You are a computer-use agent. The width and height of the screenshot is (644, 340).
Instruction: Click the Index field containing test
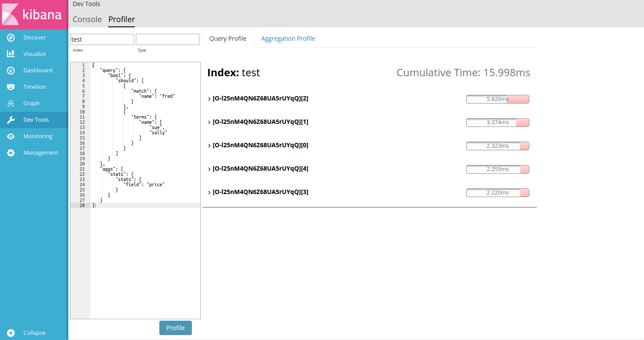[102, 39]
